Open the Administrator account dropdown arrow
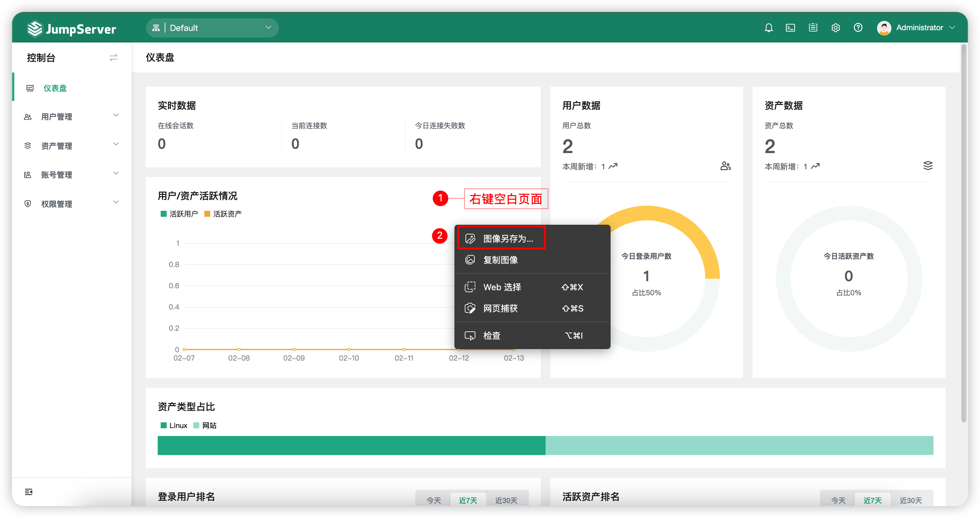This screenshot has width=980, height=518. tap(952, 28)
